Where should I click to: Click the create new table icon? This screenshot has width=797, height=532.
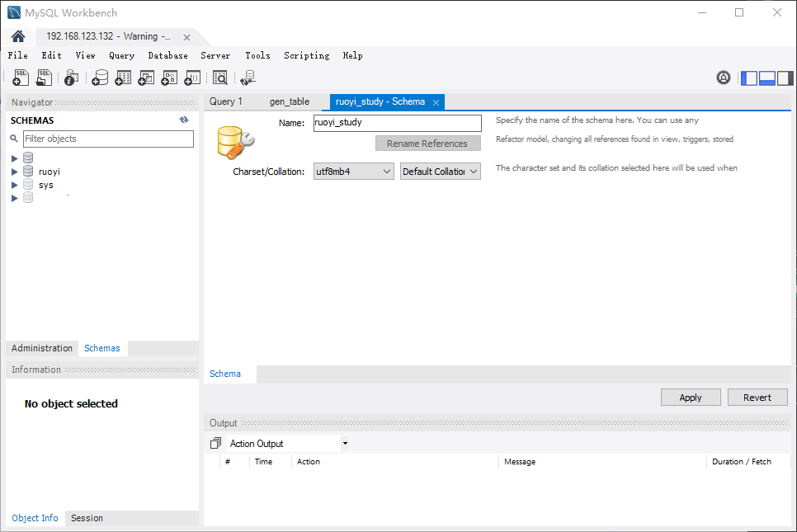click(x=123, y=78)
